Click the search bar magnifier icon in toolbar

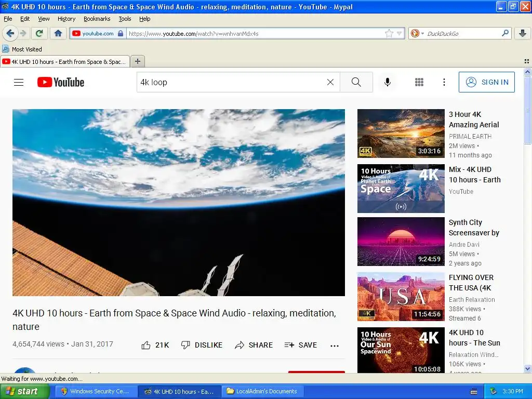[505, 33]
